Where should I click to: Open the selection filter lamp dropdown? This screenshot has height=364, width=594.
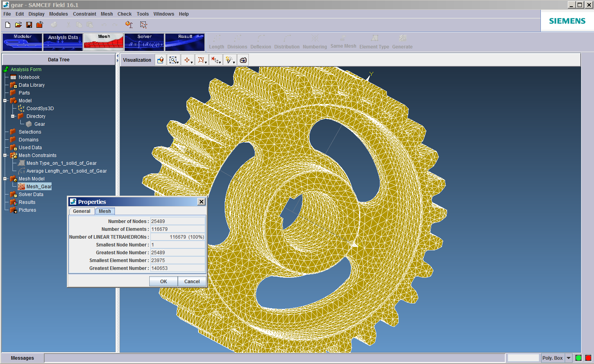tap(230, 60)
